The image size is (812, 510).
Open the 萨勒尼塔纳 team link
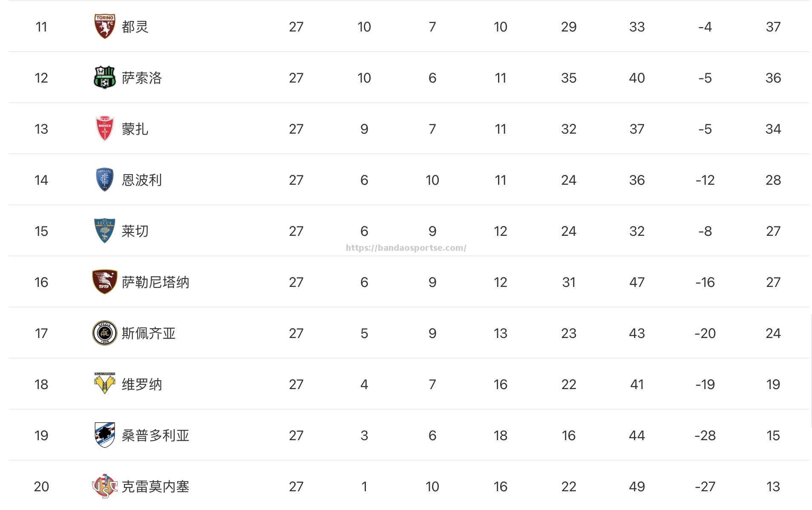155,282
